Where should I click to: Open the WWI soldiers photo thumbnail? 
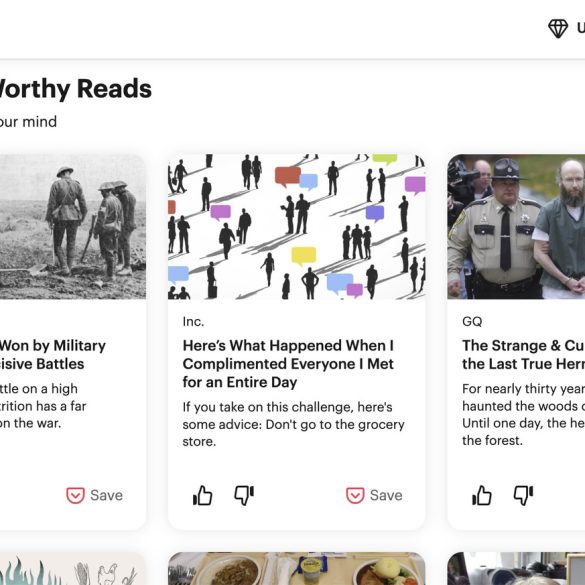[73, 226]
